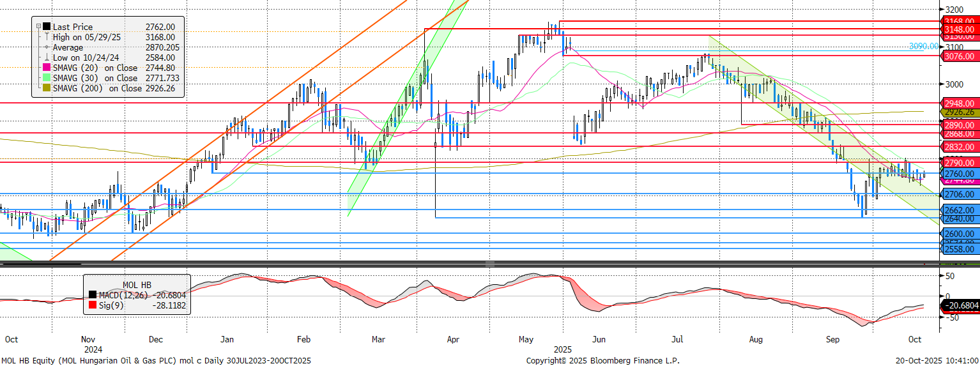Click the red Sig(9) legend swatch
This screenshot has width=980, height=366.
(x=93, y=306)
